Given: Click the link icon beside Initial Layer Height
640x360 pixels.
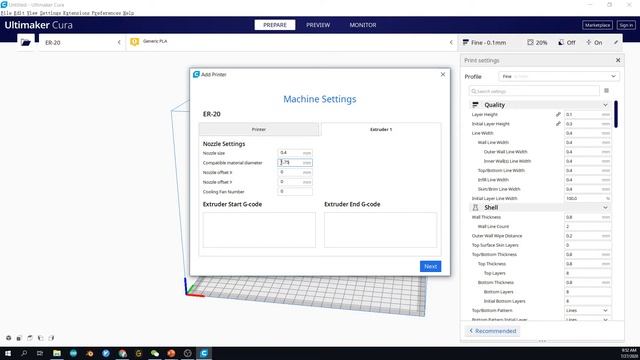Looking at the screenshot, I should click(x=558, y=124).
